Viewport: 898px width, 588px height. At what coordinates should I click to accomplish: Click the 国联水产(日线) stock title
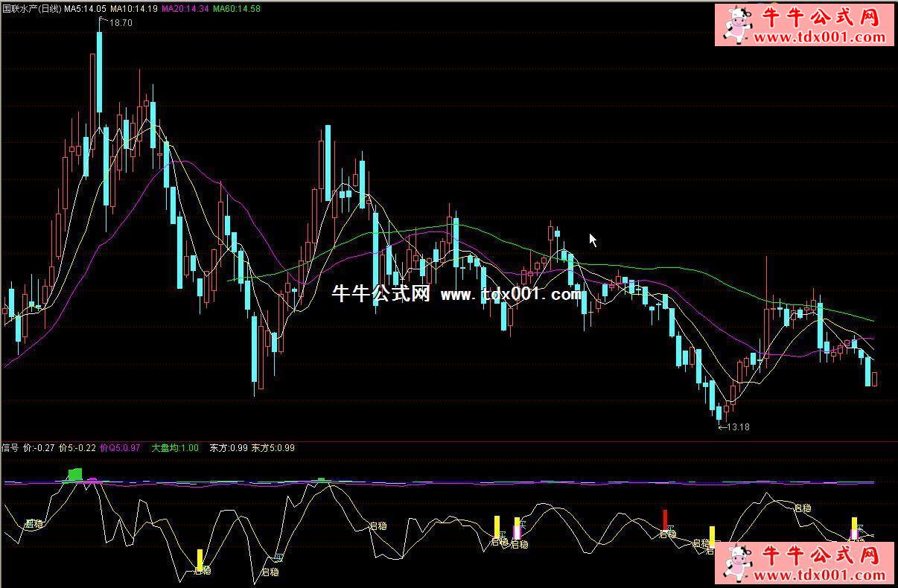coord(31,9)
